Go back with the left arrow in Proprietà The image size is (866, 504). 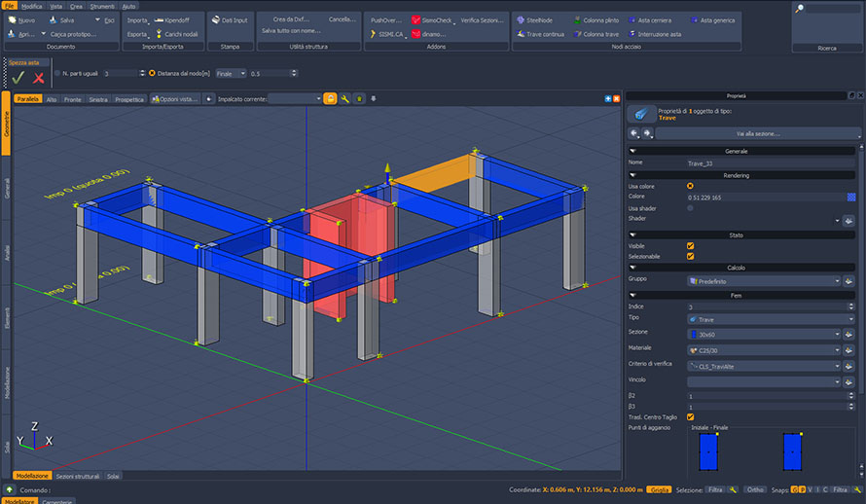click(634, 133)
